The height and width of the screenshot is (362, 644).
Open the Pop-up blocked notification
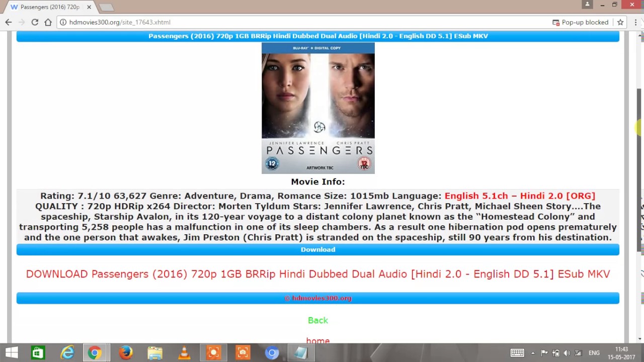580,22
